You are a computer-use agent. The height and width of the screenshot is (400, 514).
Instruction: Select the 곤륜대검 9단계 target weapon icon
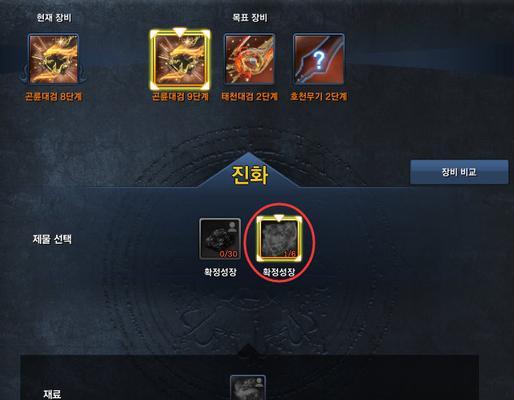tap(180, 60)
